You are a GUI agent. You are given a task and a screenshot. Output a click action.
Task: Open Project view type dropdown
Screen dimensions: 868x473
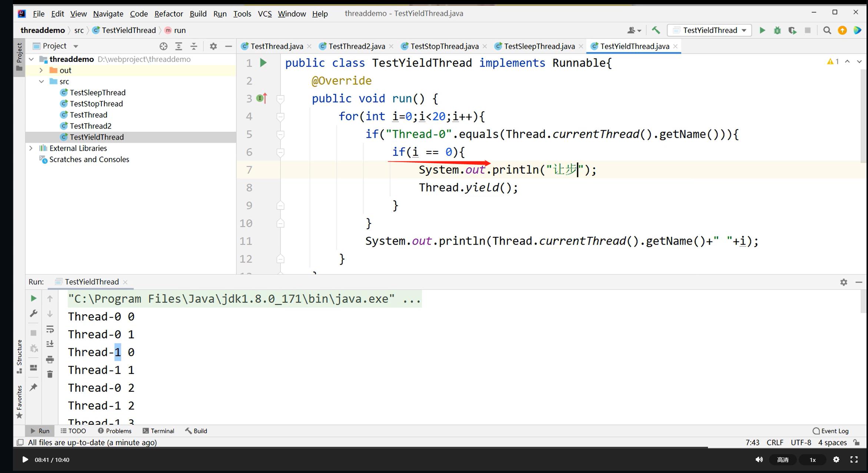tap(76, 46)
